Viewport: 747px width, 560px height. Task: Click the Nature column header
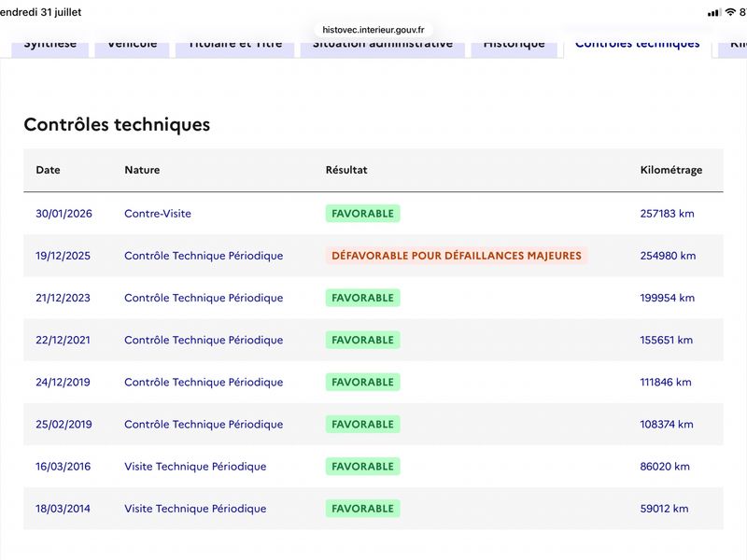point(142,170)
